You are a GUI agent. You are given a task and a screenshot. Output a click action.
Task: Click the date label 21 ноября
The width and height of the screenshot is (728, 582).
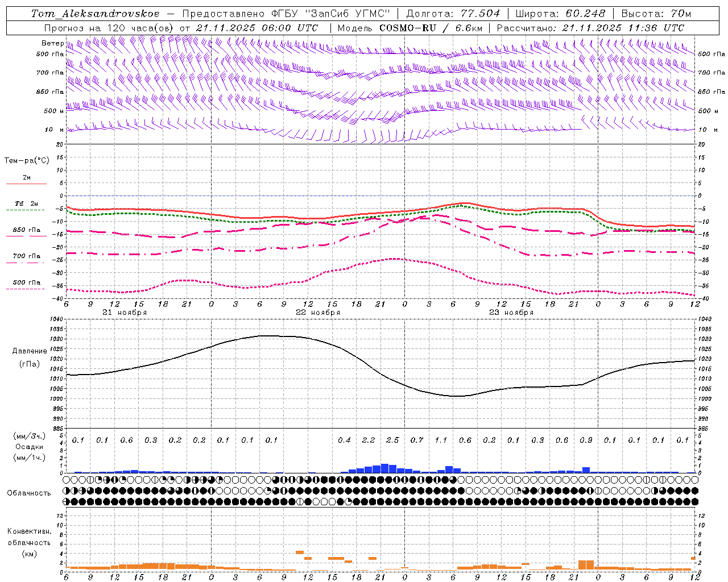pyautogui.click(x=125, y=313)
